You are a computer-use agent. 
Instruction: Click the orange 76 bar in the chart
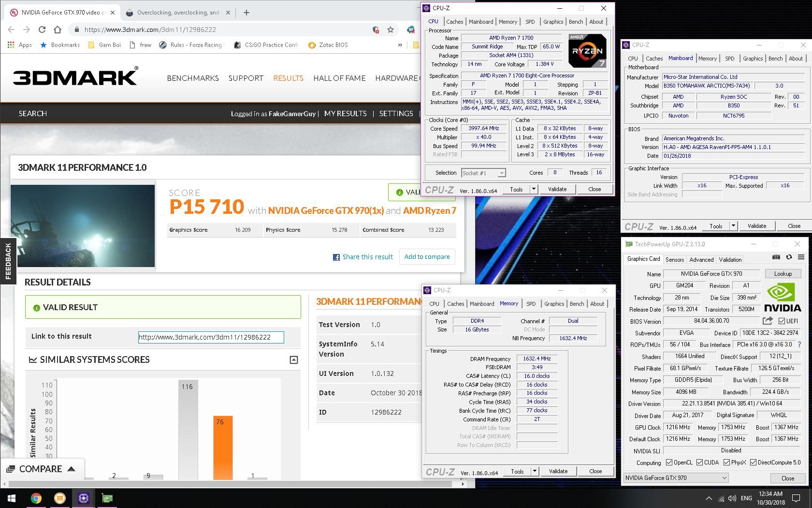point(223,448)
